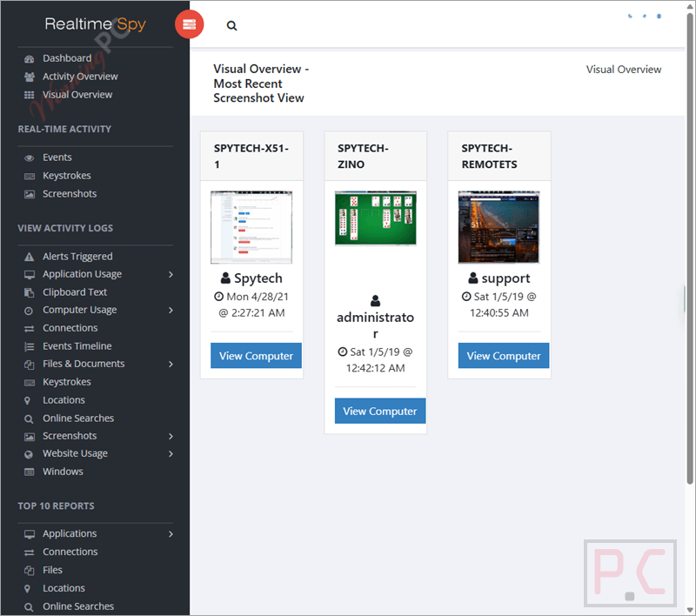696x616 pixels.
Task: Click the Realtime Spy logo
Action: click(96, 24)
